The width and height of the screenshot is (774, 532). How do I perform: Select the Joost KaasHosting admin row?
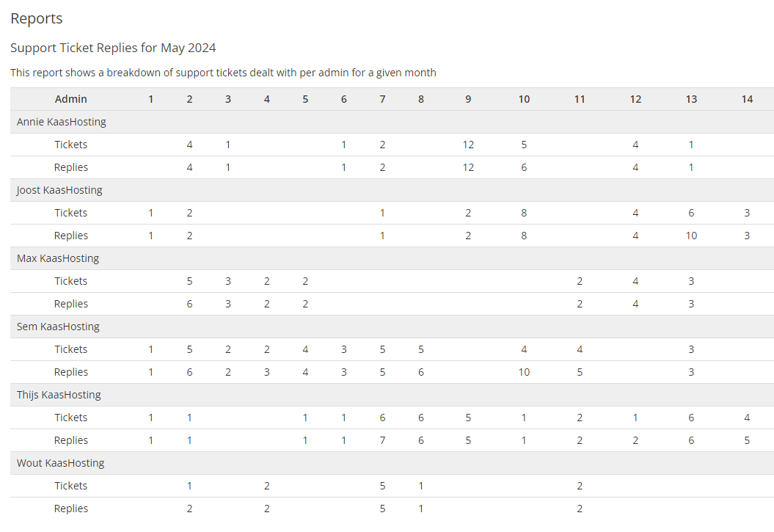[x=59, y=190]
